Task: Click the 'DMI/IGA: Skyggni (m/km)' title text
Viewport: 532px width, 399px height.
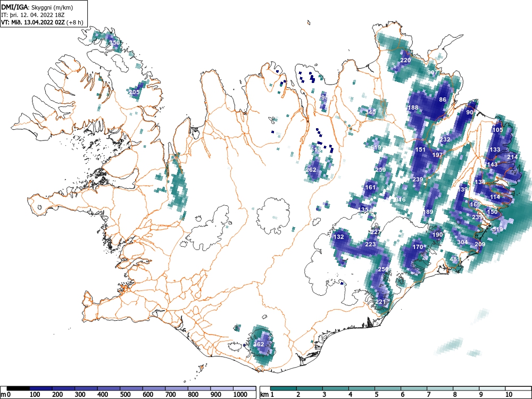Action: point(37,7)
